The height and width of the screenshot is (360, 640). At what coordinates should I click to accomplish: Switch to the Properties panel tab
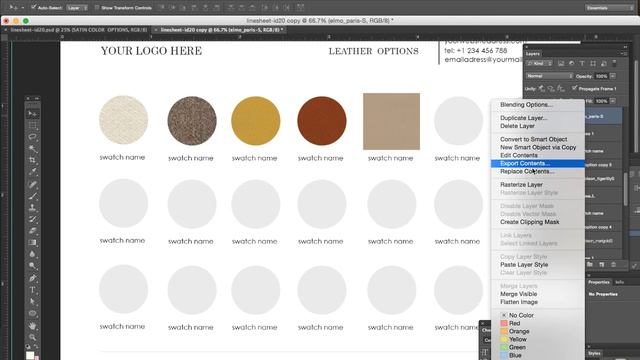point(599,282)
